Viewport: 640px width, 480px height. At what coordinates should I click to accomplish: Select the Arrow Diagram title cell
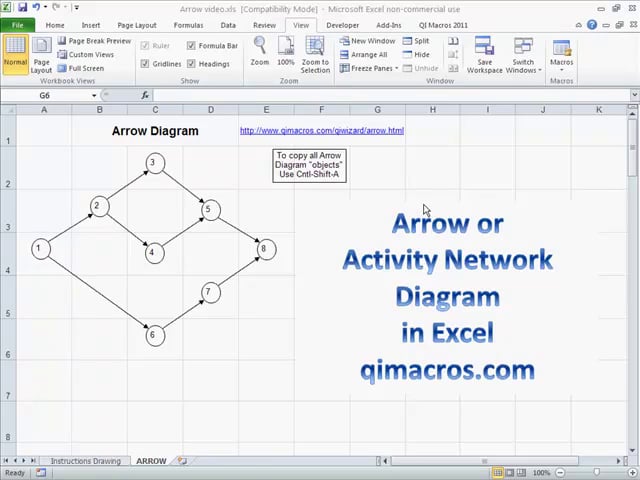155,131
